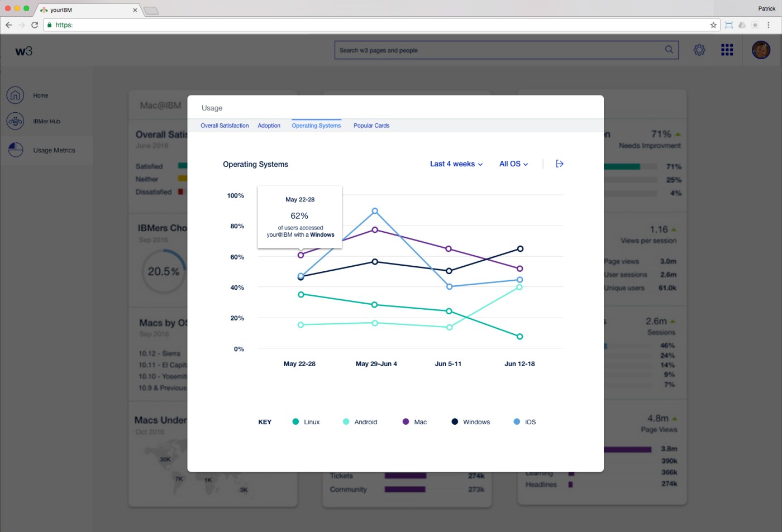
Task: Bookmark page with the star icon
Action: pos(713,25)
